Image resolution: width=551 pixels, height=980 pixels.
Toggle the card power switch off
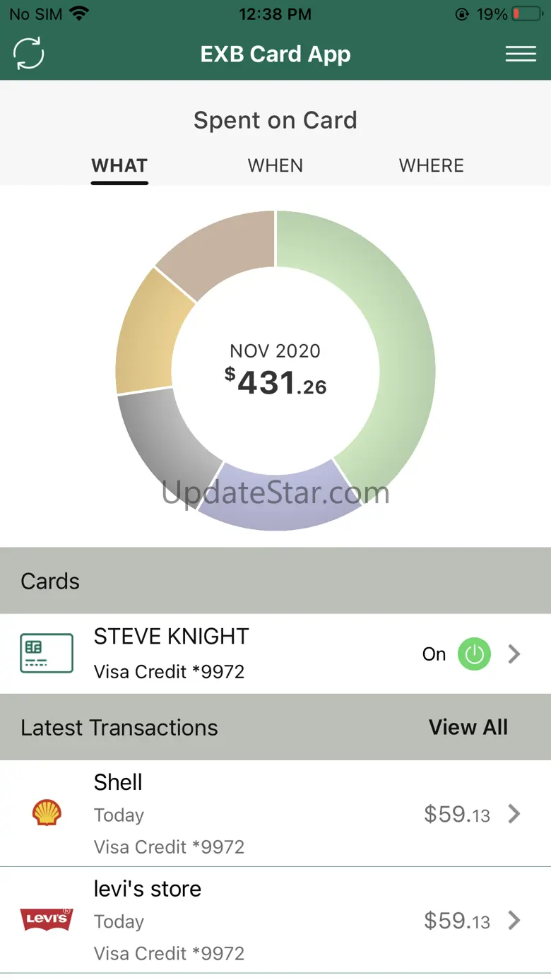474,654
